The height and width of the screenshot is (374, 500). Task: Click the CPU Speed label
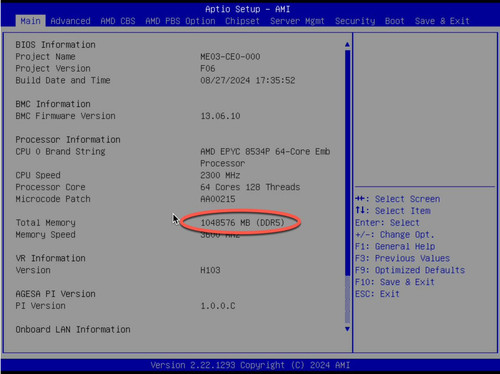coord(38,175)
